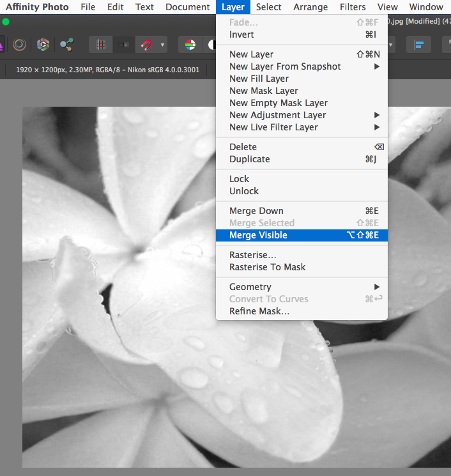This screenshot has width=451, height=476.
Task: Click Duplicate in the Layer menu
Action: [250, 159]
